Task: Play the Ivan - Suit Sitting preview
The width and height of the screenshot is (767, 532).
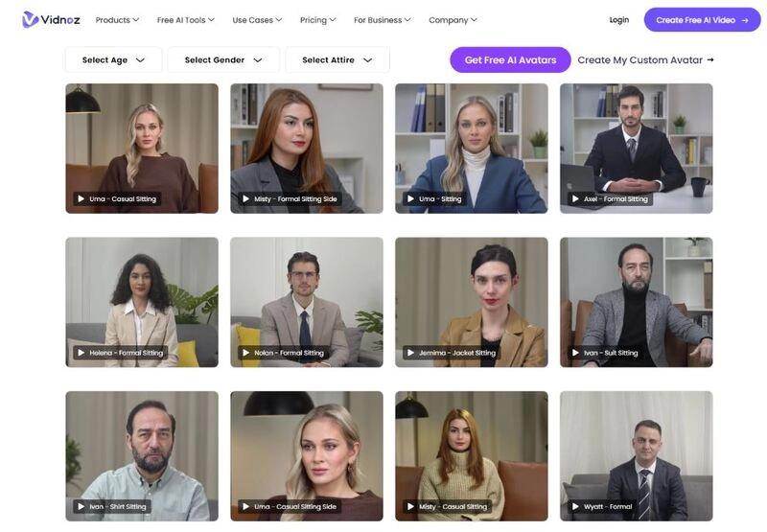Action: [x=576, y=353]
